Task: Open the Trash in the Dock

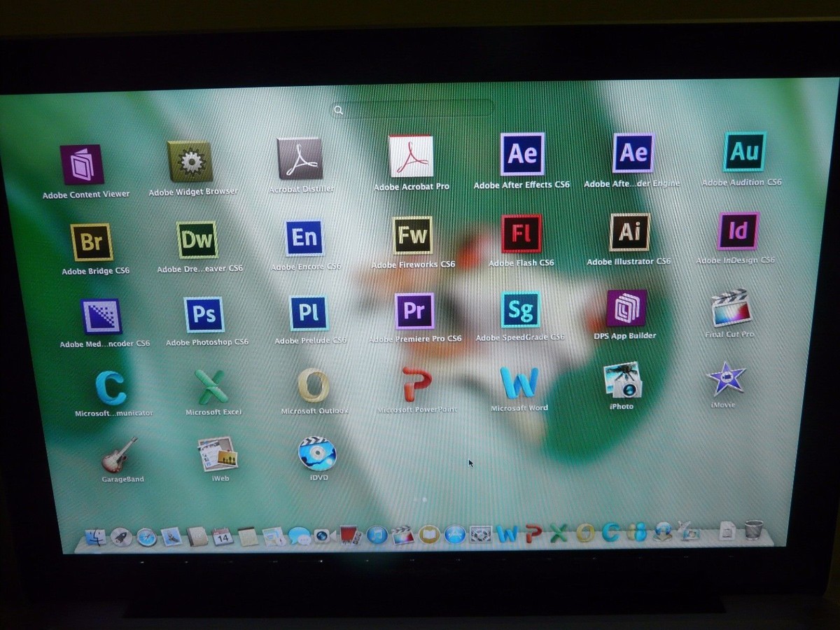Action: 754,530
